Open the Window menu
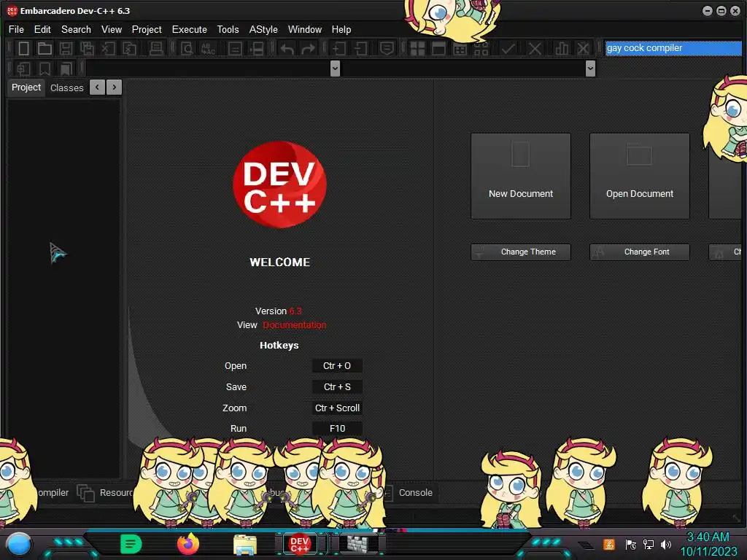 tap(305, 29)
